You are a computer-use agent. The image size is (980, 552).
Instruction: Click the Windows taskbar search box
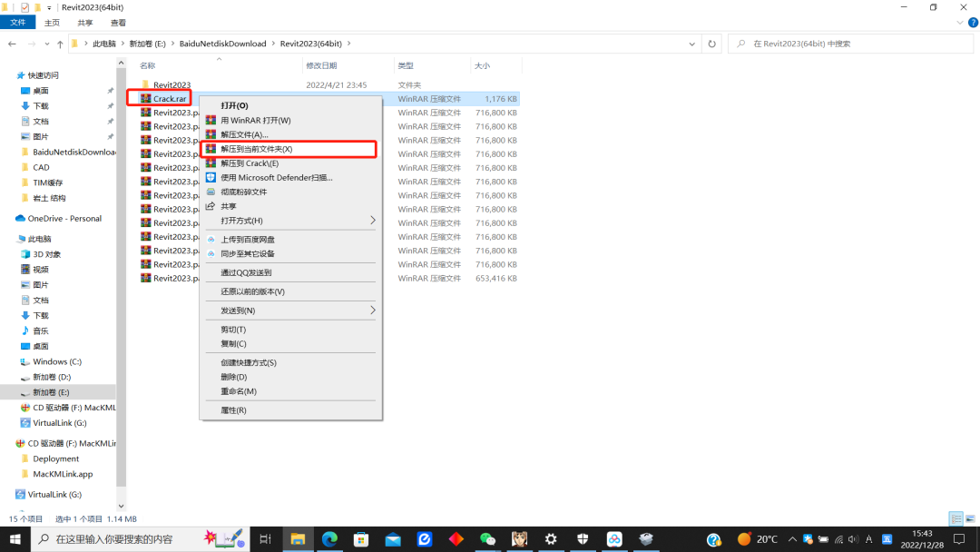(x=140, y=539)
